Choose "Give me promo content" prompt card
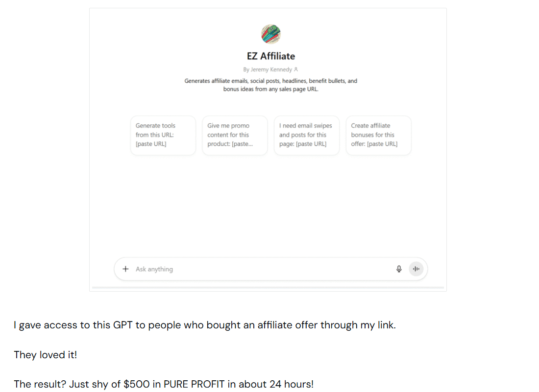 (235, 135)
